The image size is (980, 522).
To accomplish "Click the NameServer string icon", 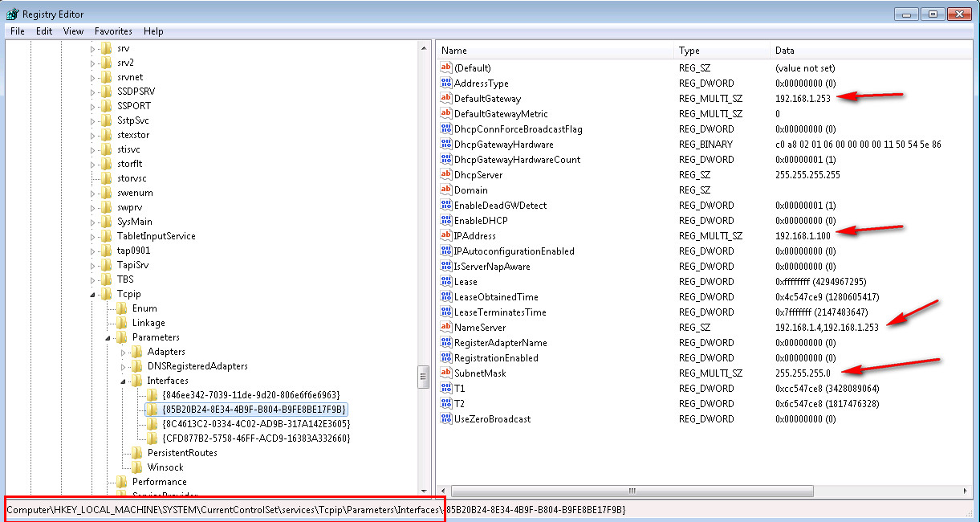I will pyautogui.click(x=446, y=328).
